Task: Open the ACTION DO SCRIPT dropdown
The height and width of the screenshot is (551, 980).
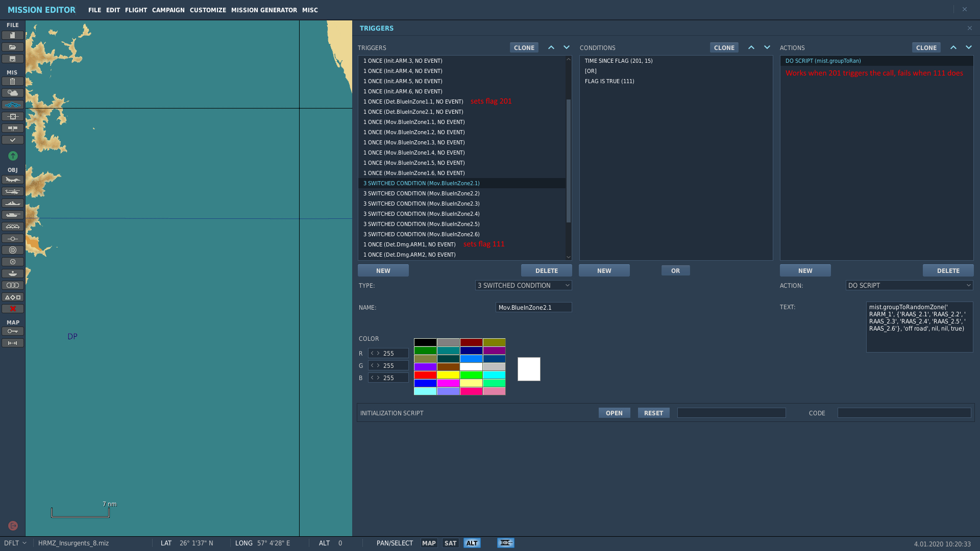Action: click(909, 285)
